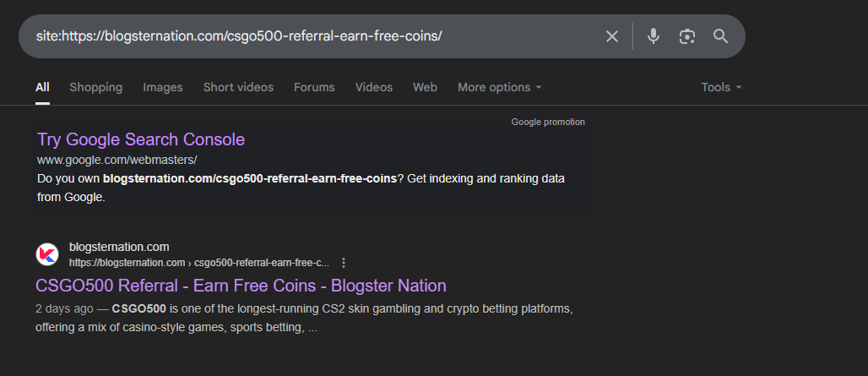Click the Google promotion label

click(548, 122)
